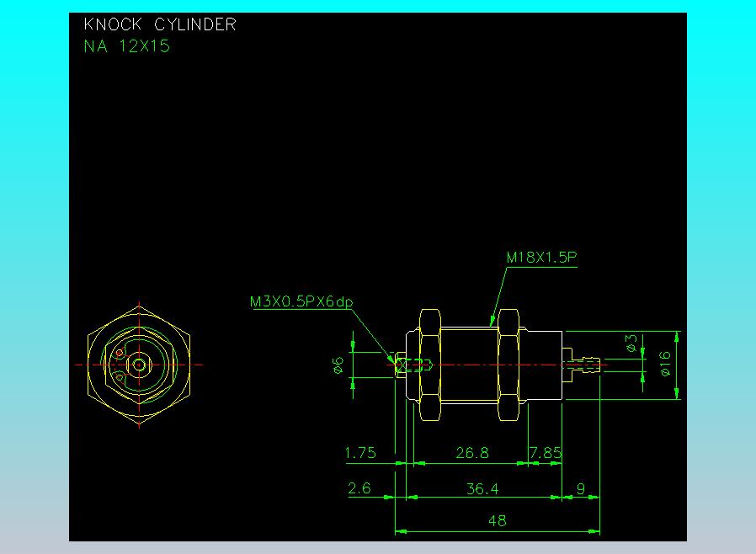Select the NA 12X15 model label
This screenshot has height=554, width=756.
pos(127,46)
